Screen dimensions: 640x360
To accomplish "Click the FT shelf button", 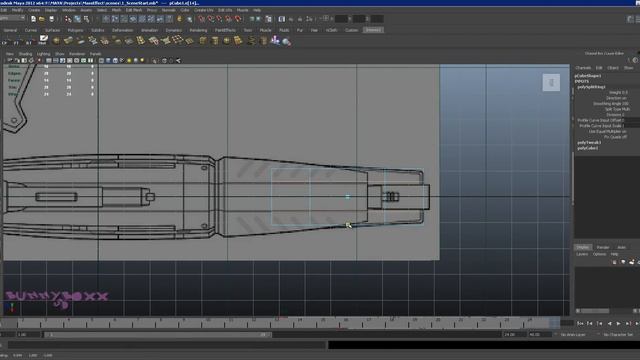I will click(16, 41).
